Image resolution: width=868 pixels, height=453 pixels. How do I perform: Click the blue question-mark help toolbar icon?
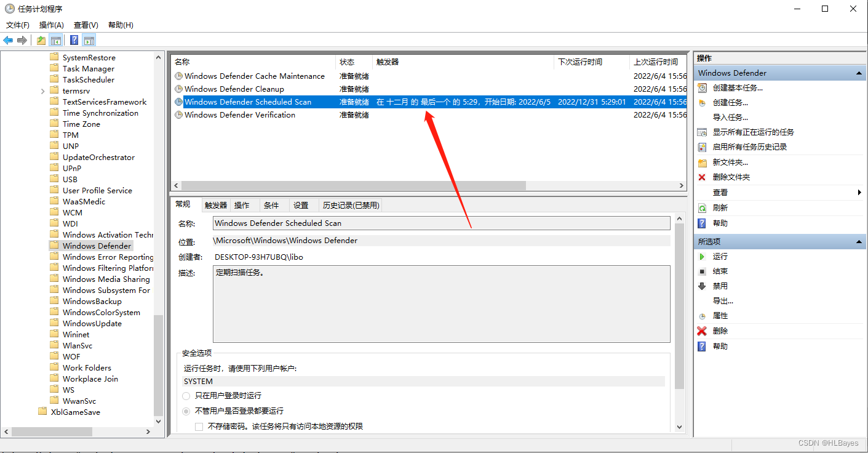74,41
